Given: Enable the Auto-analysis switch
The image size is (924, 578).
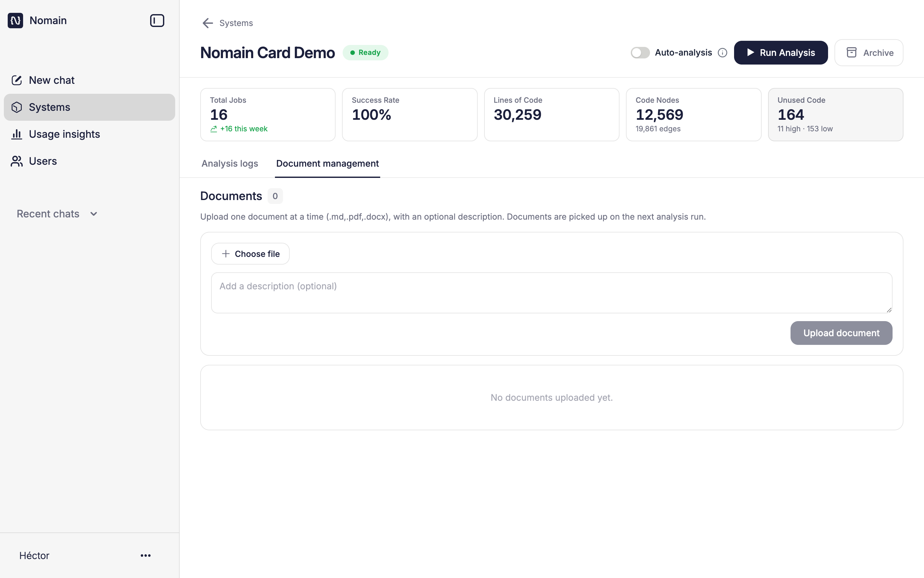Looking at the screenshot, I should coord(640,53).
